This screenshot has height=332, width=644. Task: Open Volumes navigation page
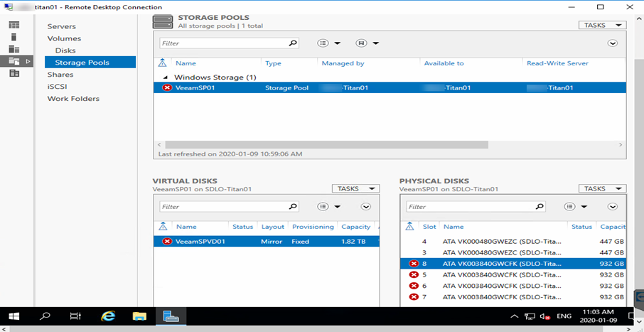tap(64, 38)
